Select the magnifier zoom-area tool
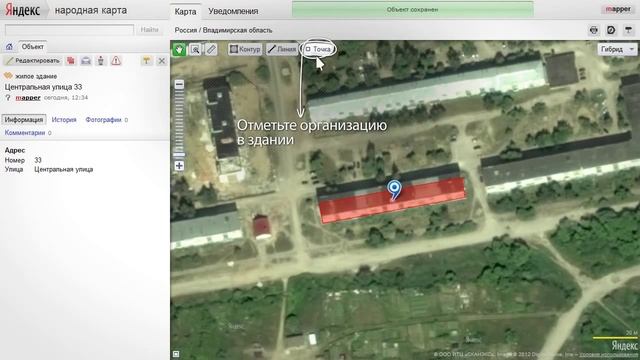Screen dimensions: 640x360 (x=196, y=49)
